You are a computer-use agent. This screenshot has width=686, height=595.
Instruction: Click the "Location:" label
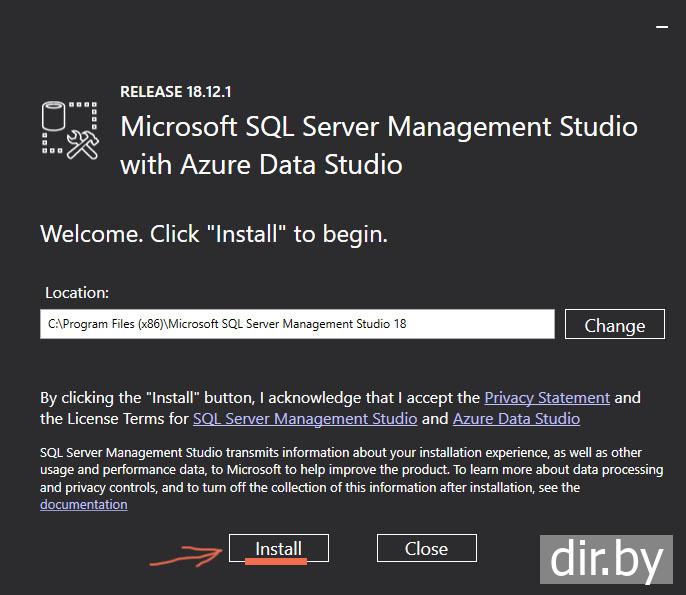[77, 293]
